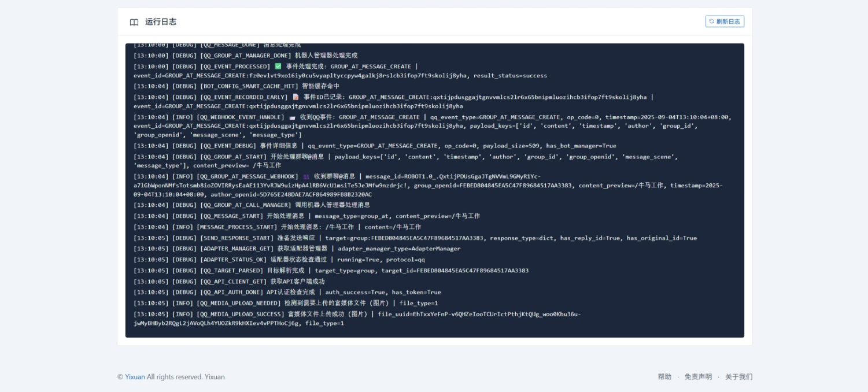Open the Yixuan link in footer
Screen dimensions: 868x392
(135, 377)
